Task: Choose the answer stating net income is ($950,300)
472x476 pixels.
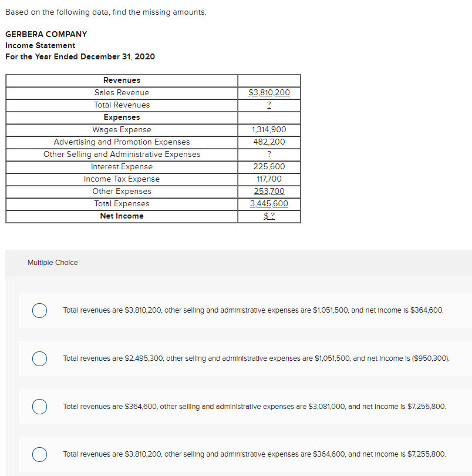Action: point(39,358)
